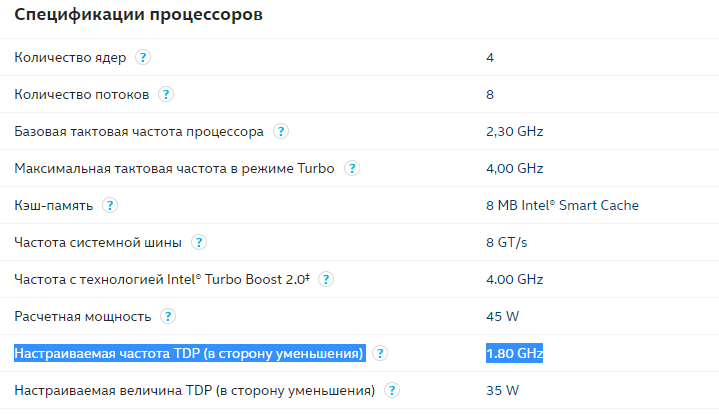Viewport: 719px width, 417px height.
Task: Click the 8 GT/s bus speed value
Action: pos(507,242)
